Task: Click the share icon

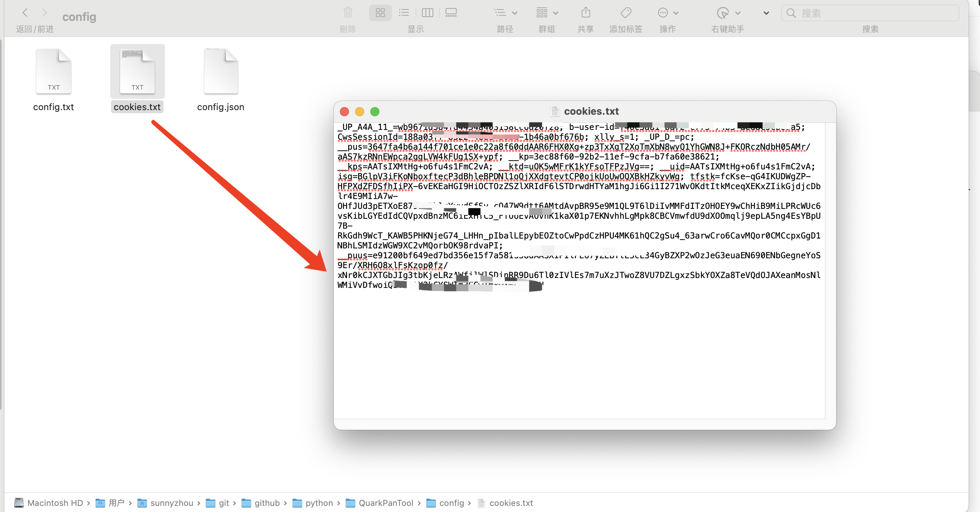Action: 585,13
